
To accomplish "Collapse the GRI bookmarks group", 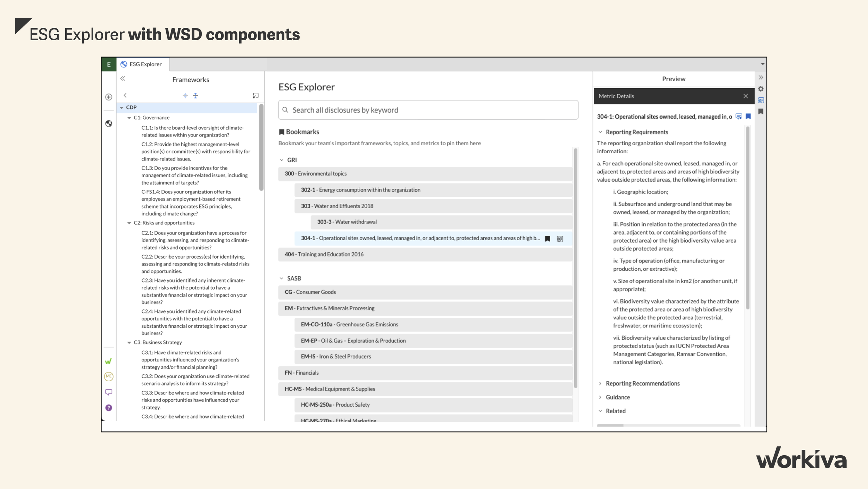I will [281, 160].
